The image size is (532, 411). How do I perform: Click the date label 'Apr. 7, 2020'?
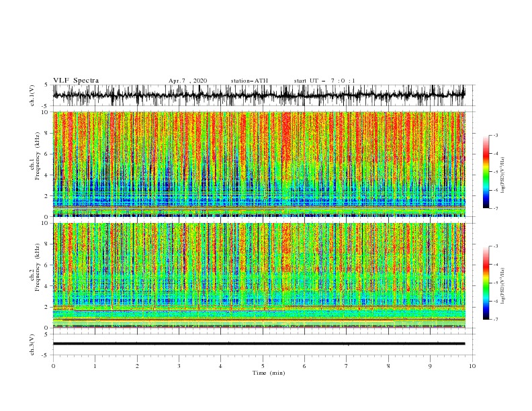tap(187, 81)
